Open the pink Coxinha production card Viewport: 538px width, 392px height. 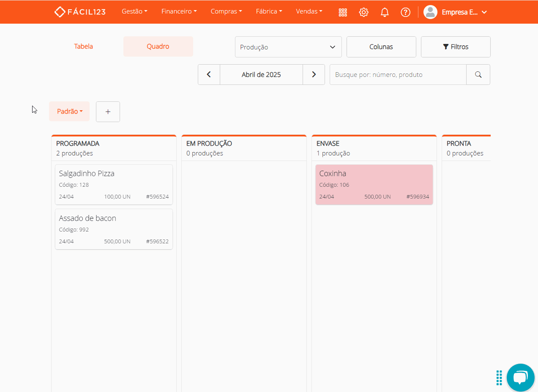374,185
